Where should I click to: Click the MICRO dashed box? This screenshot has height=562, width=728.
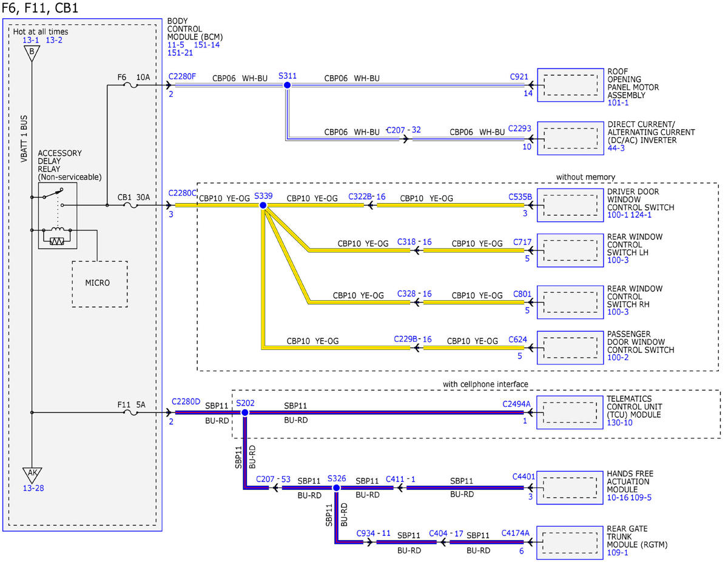click(100, 284)
